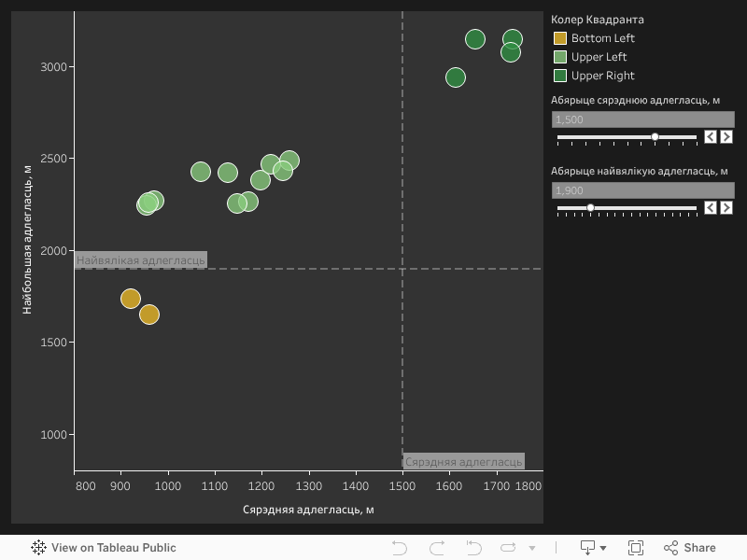Click the Revert icon in the toolbar

(x=473, y=548)
